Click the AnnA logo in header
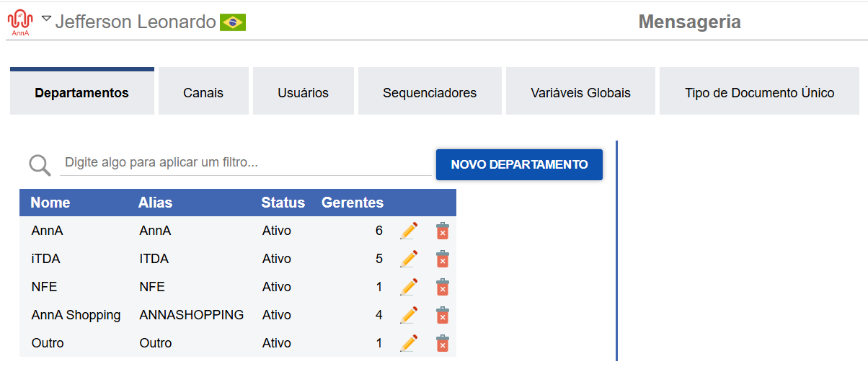Image resolution: width=868 pixels, height=377 pixels. pos(20,22)
